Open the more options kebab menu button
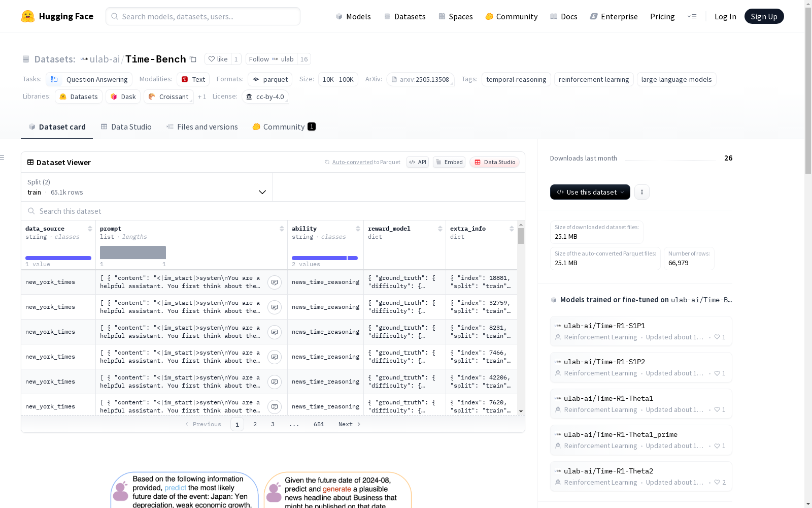This screenshot has height=508, width=812. click(x=642, y=192)
